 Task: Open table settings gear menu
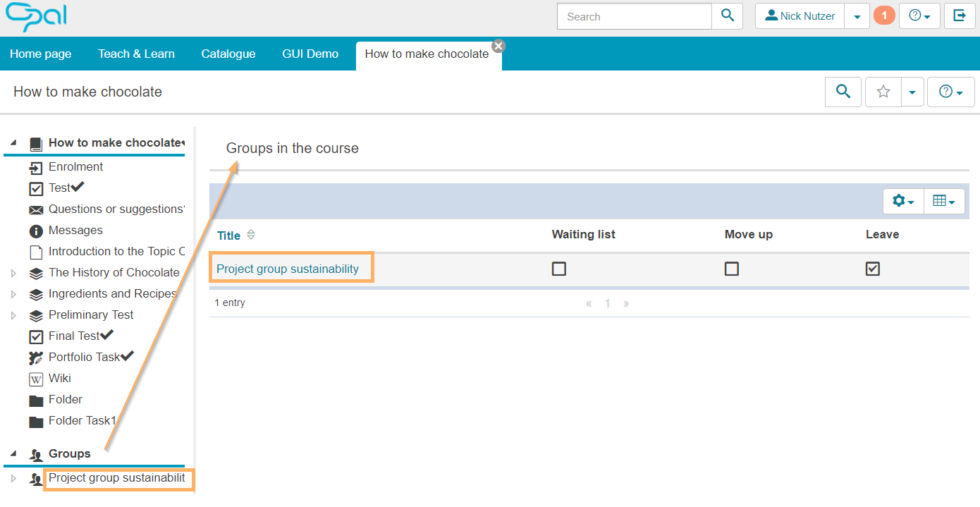tap(902, 201)
